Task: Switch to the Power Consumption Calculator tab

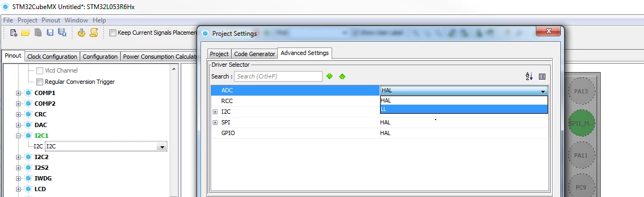Action: pyautogui.click(x=160, y=57)
